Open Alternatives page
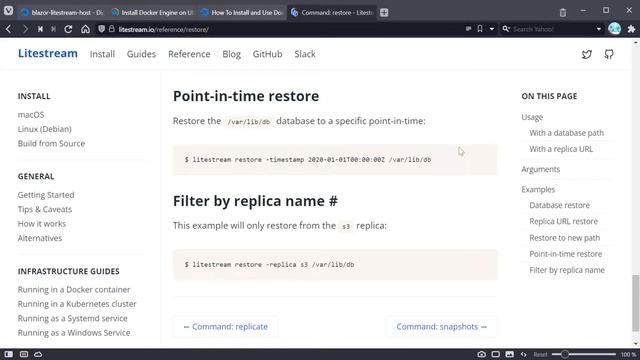640x360 pixels. (40, 238)
